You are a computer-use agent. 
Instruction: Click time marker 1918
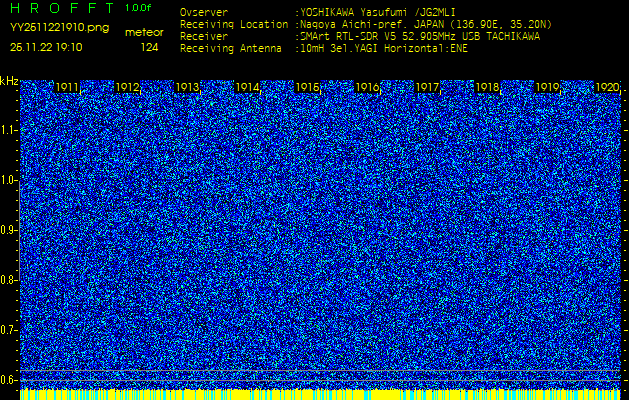pyautogui.click(x=487, y=87)
